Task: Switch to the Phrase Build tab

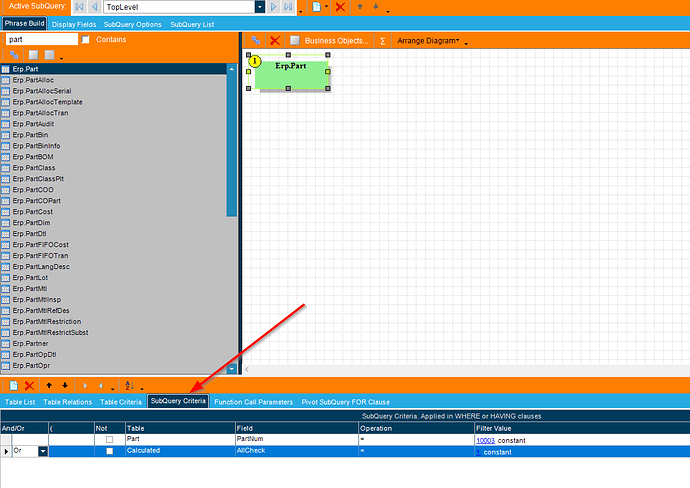Action: 25,23
